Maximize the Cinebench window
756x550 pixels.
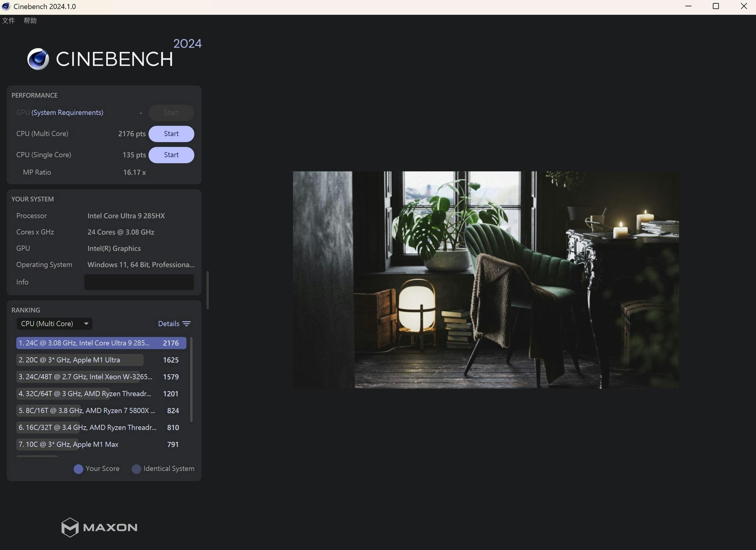pos(716,6)
